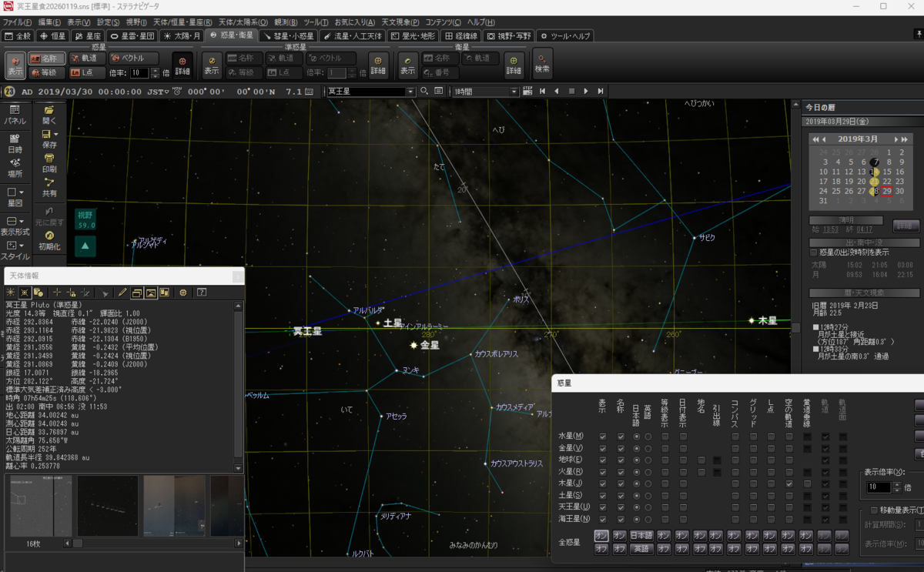Click 全惑星 名称 オフ button

(x=620, y=549)
